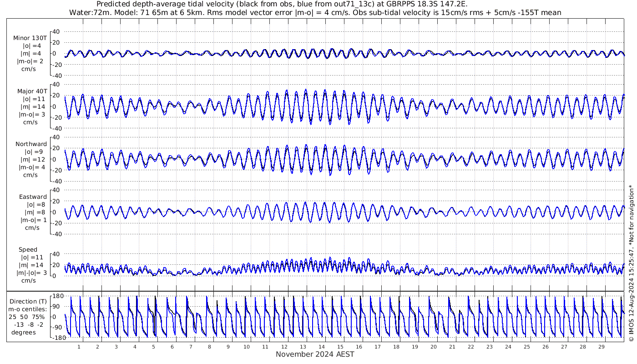Click '|m|-|o|= 3' in Speed panel

[32, 273]
